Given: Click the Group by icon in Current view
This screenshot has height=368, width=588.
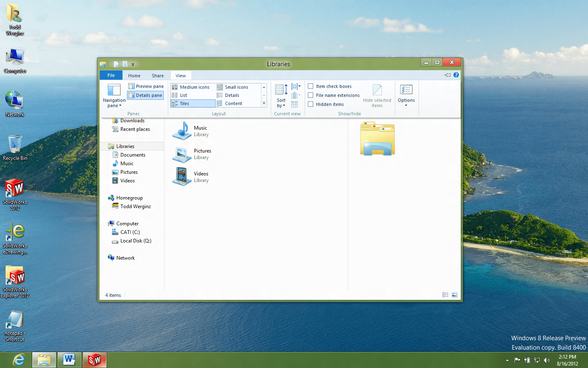Looking at the screenshot, I should [x=296, y=86].
